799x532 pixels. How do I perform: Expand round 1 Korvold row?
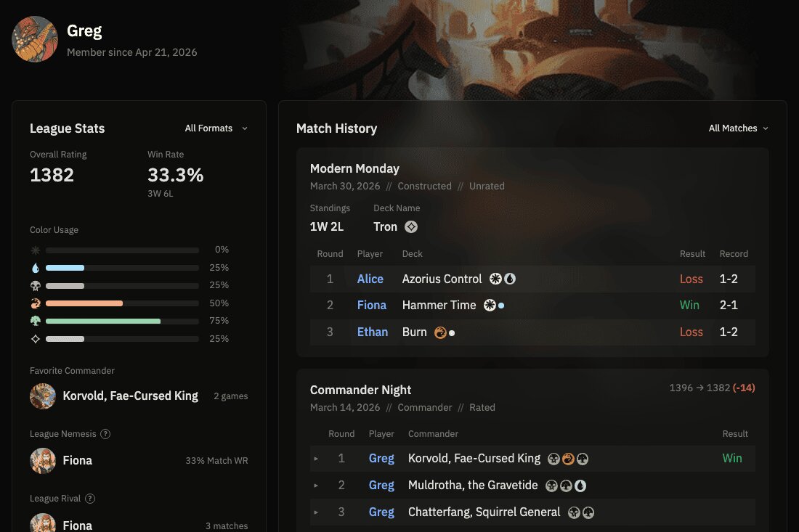[316, 459]
